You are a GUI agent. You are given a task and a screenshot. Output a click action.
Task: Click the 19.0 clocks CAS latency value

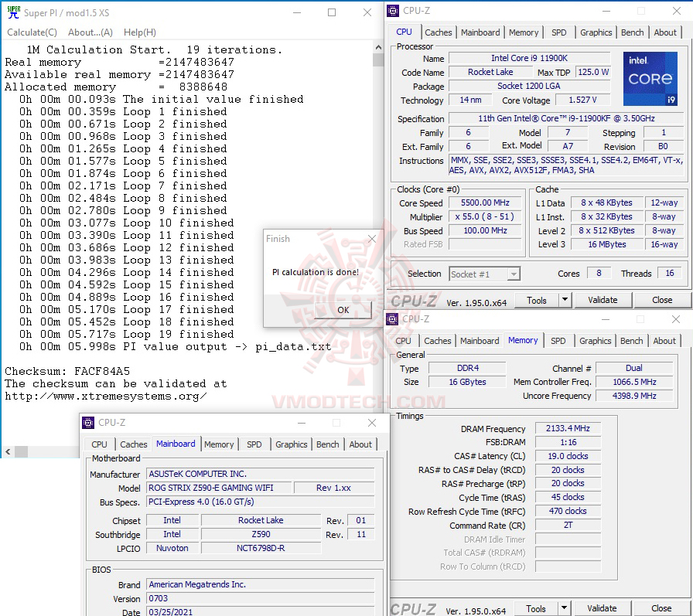(568, 456)
